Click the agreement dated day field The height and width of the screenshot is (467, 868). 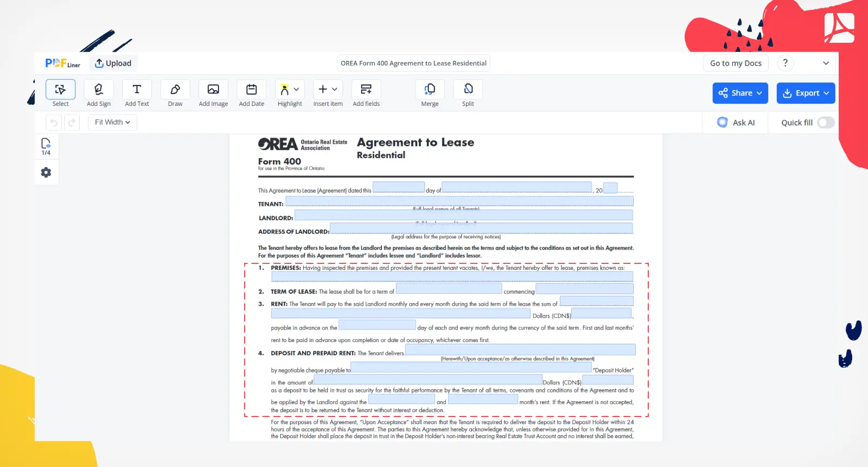click(399, 187)
